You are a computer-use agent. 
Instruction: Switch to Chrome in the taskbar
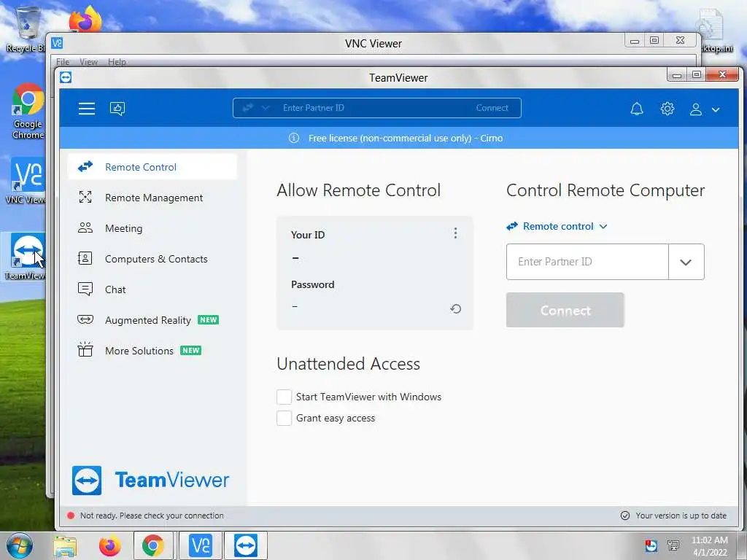[153, 545]
